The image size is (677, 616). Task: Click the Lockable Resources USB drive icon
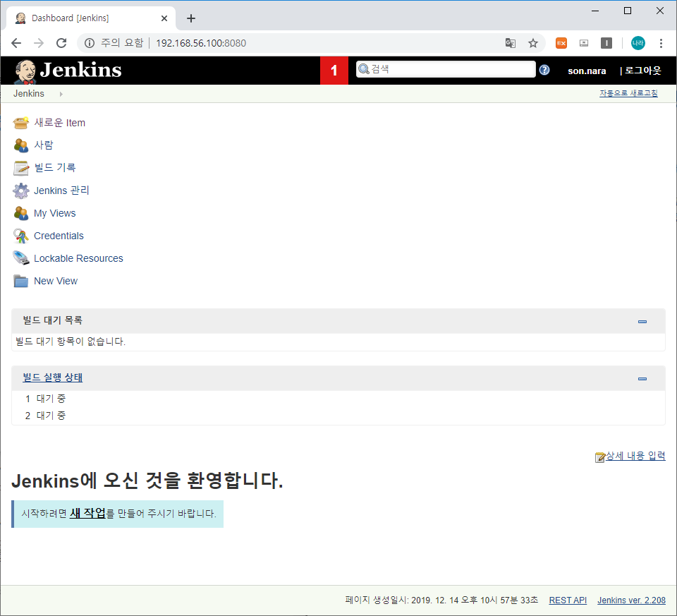[20, 258]
